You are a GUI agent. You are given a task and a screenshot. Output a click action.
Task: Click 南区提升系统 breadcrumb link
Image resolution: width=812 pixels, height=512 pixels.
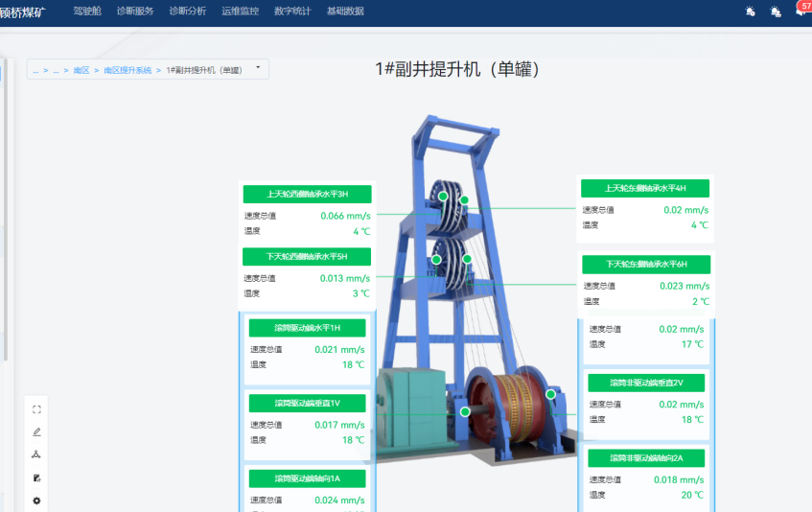pos(128,70)
